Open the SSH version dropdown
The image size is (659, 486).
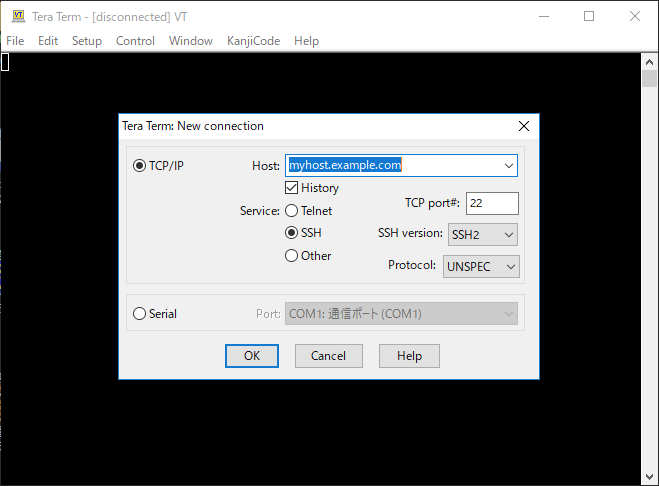click(483, 234)
